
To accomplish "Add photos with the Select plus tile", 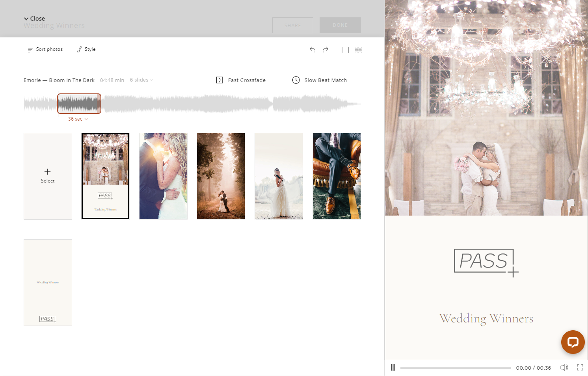I will click(x=48, y=176).
